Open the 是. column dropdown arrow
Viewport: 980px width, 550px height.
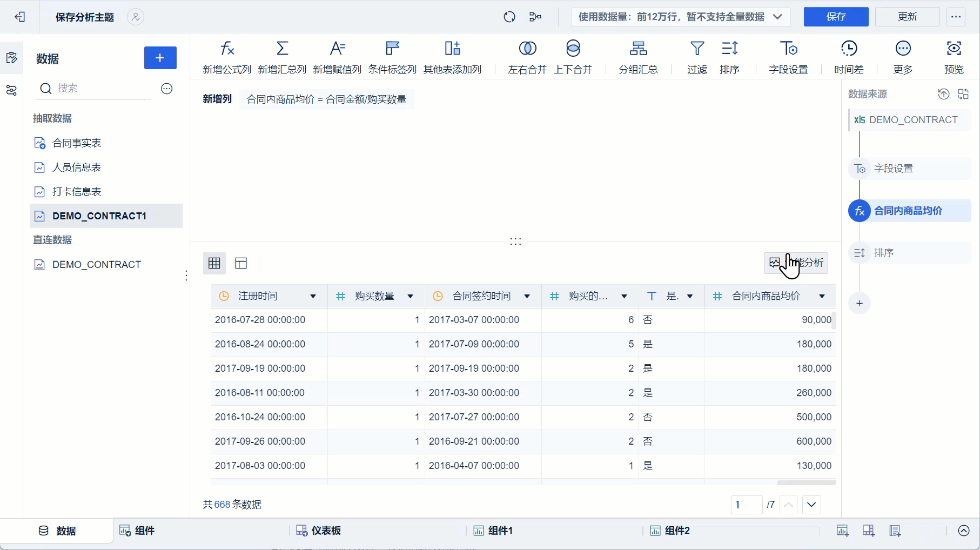pyautogui.click(x=689, y=296)
